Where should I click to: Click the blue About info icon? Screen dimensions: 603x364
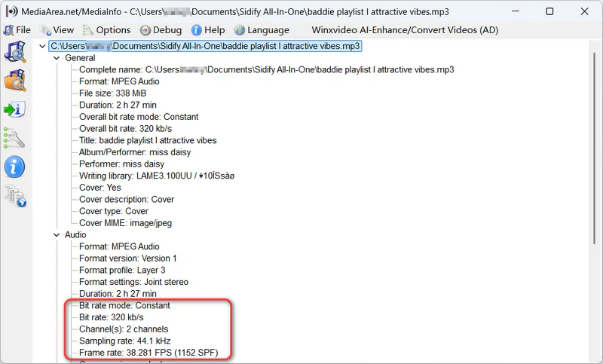(x=14, y=167)
